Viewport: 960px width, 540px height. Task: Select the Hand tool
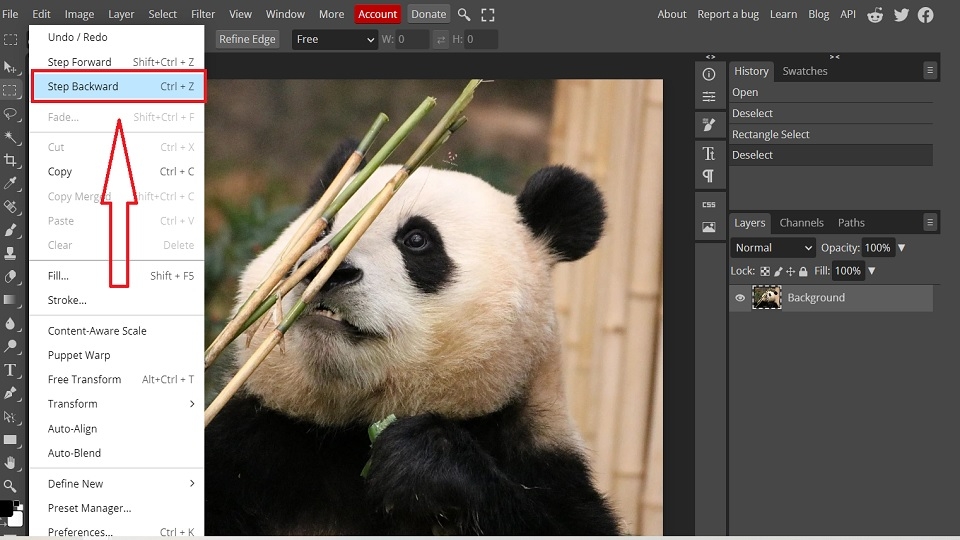[x=10, y=463]
